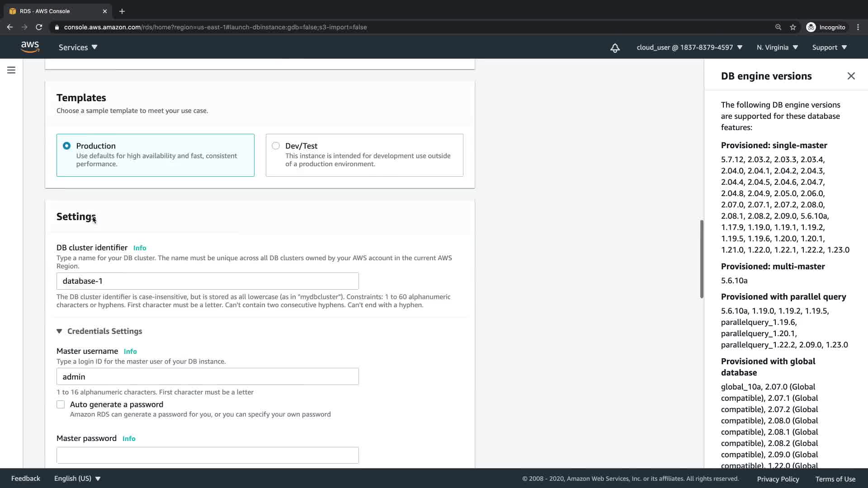The height and width of the screenshot is (488, 868).
Task: Open the hamburger side navigation menu
Action: tap(11, 70)
